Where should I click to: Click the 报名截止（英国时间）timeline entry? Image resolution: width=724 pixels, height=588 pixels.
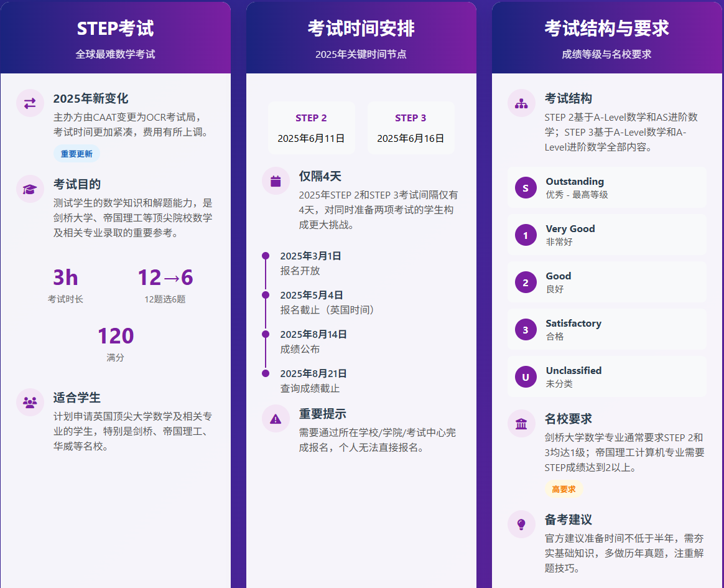click(x=328, y=310)
